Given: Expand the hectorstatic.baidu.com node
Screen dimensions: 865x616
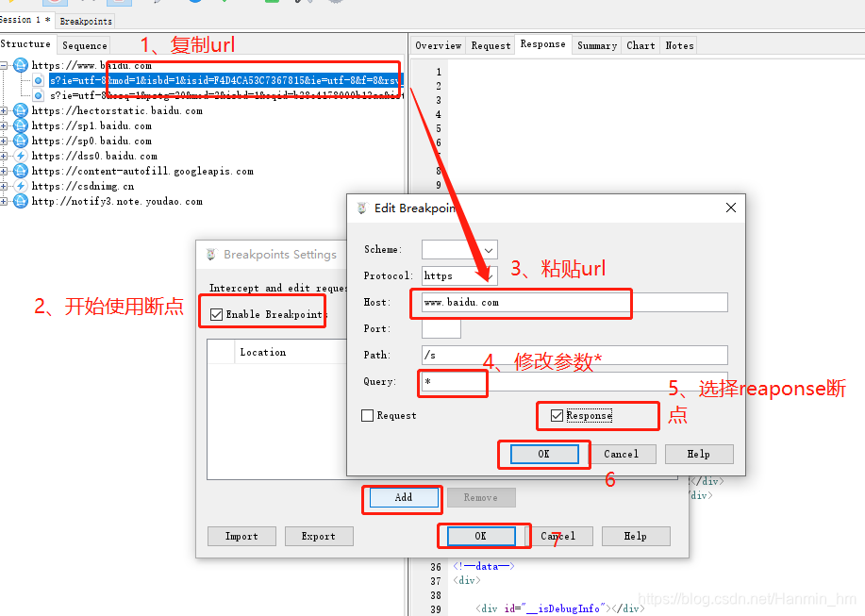Looking at the screenshot, I should click(x=4, y=111).
